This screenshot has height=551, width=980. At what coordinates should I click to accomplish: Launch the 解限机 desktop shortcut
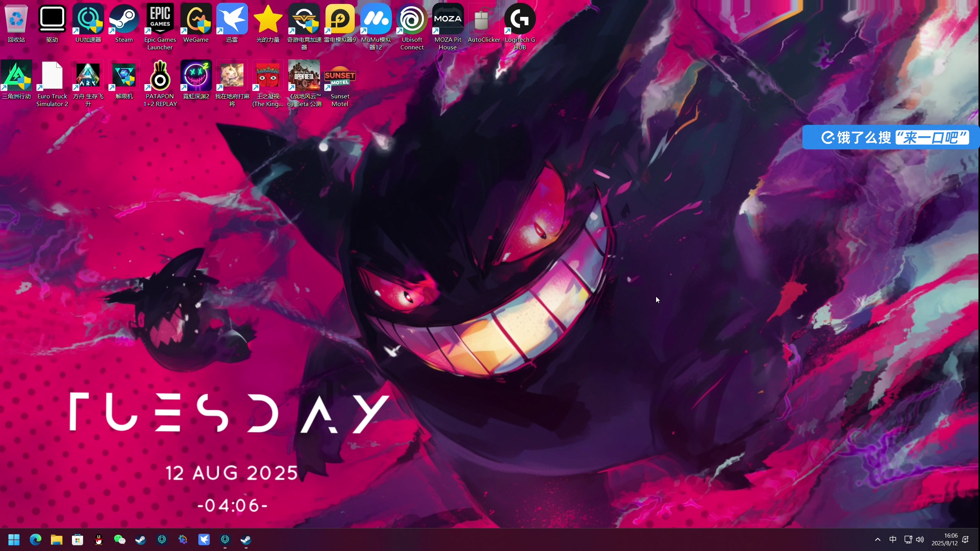[124, 80]
